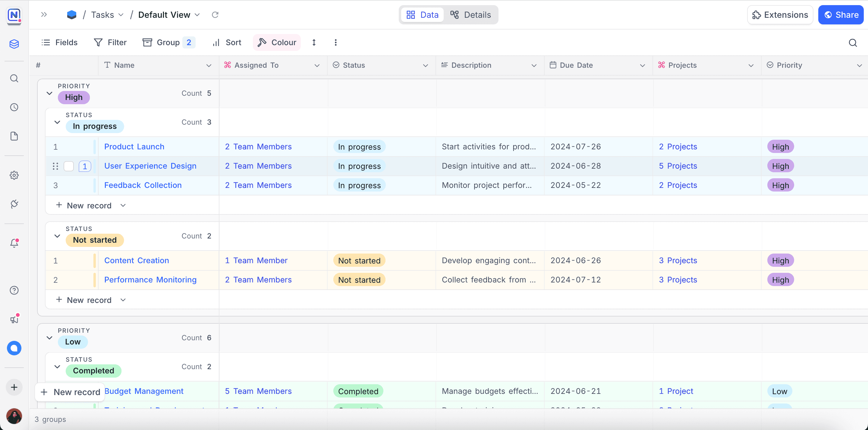
Task: Open the Colour settings button
Action: pyautogui.click(x=277, y=42)
